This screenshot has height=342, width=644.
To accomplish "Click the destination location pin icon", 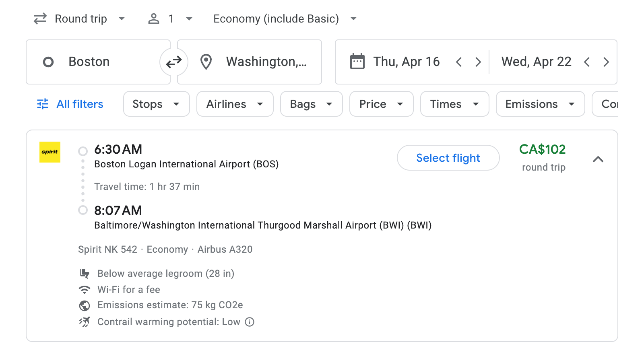I will tap(206, 62).
